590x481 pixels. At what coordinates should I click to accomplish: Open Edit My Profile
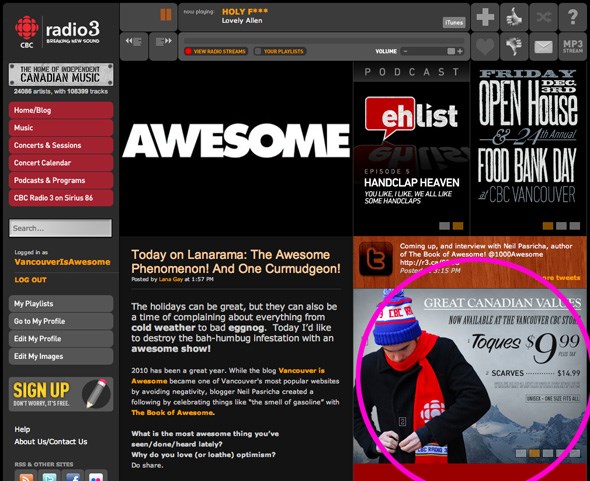[x=61, y=339]
